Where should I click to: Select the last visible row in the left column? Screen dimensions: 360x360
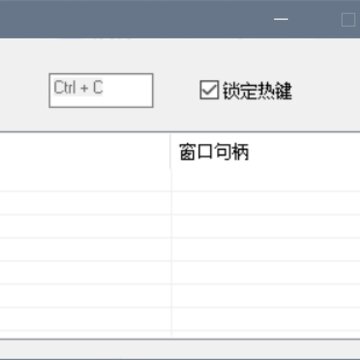click(x=85, y=334)
